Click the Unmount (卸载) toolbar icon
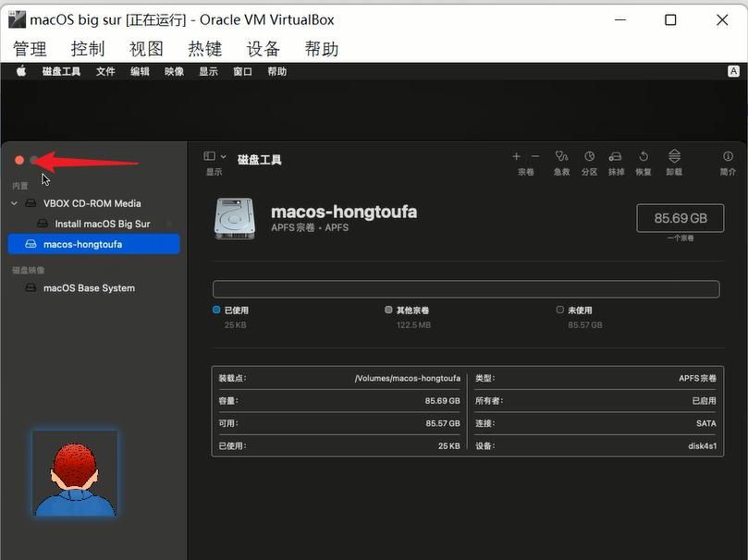The width and height of the screenshot is (748, 560). [674, 157]
